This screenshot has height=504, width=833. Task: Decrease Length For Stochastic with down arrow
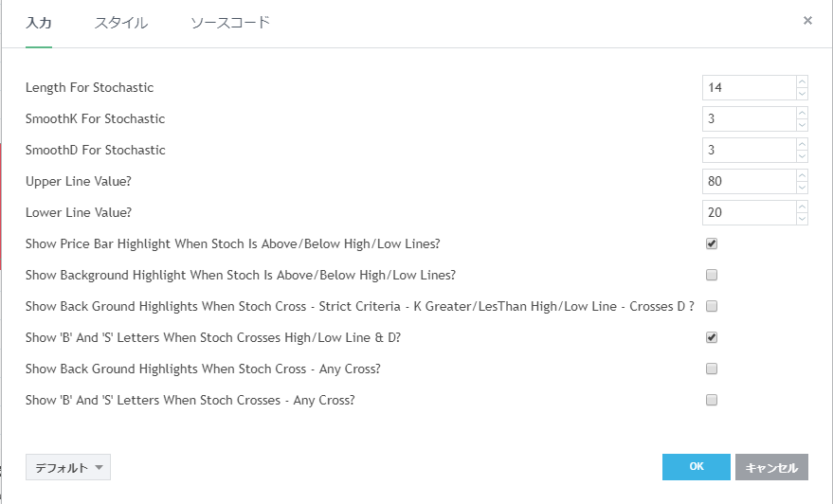(x=802, y=93)
